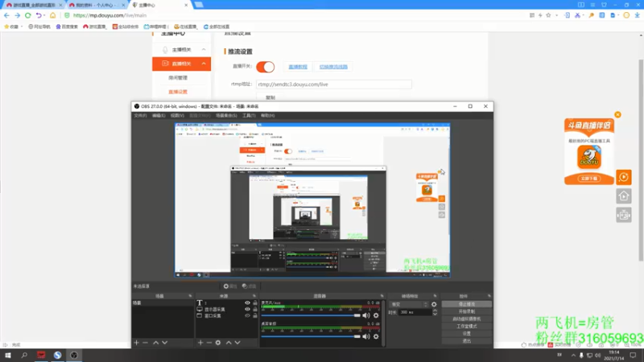Screen dimensions: 644x362
Task: Open the last item in the OBS menu bar
Action: point(268,116)
